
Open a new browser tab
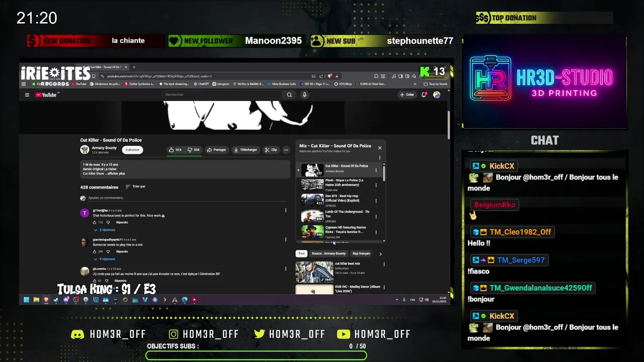click(134, 67)
